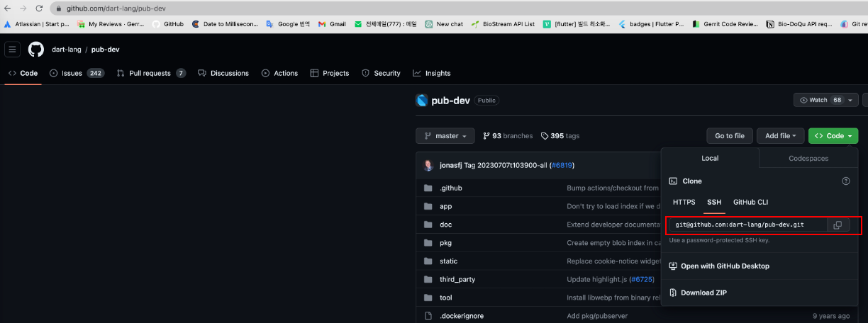The image size is (868, 323).
Task: Open the Discussions tab
Action: click(223, 73)
